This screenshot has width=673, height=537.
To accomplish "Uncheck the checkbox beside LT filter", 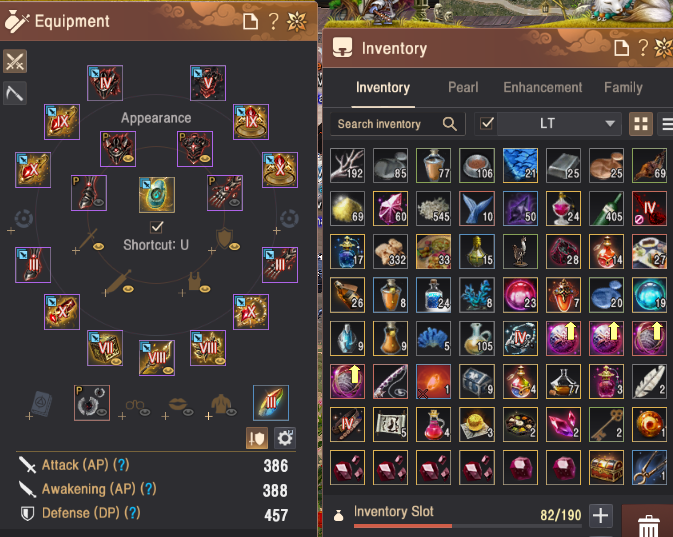I will (x=486, y=124).
